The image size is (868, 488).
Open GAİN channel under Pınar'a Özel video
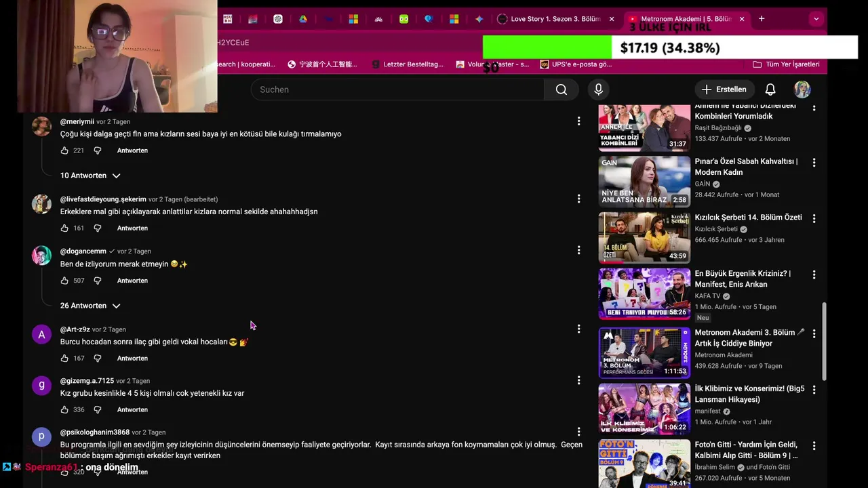pos(703,184)
